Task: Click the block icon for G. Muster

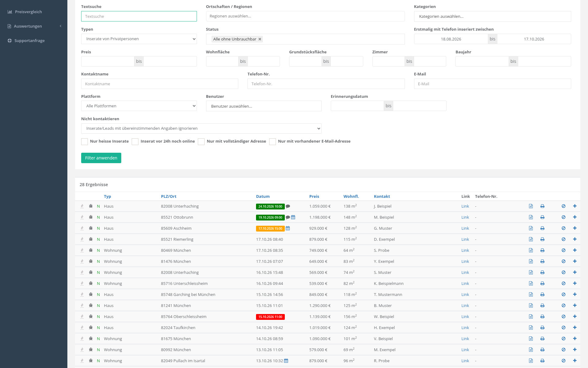Action: click(563, 228)
